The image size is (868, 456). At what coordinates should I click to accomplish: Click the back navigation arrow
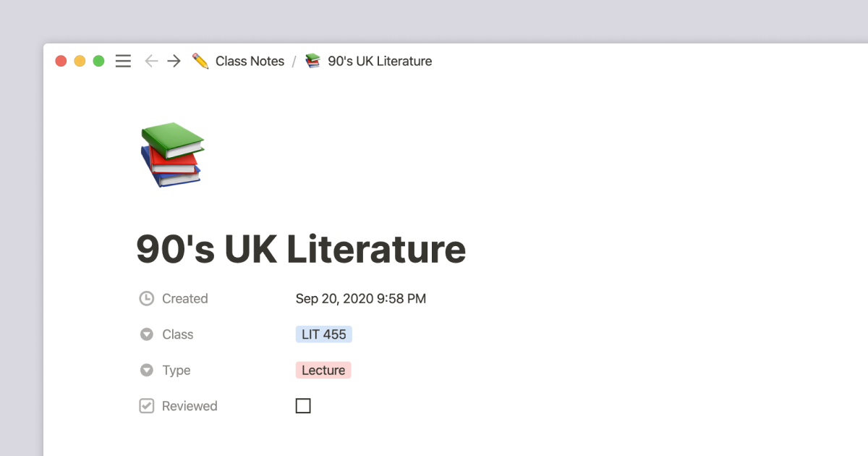coord(151,61)
